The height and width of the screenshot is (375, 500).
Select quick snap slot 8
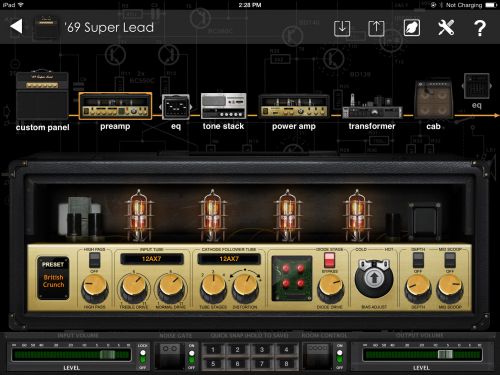[286, 364]
